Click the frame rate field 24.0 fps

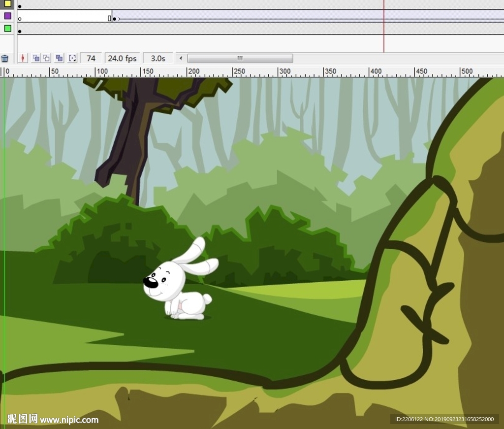pyautogui.click(x=122, y=58)
